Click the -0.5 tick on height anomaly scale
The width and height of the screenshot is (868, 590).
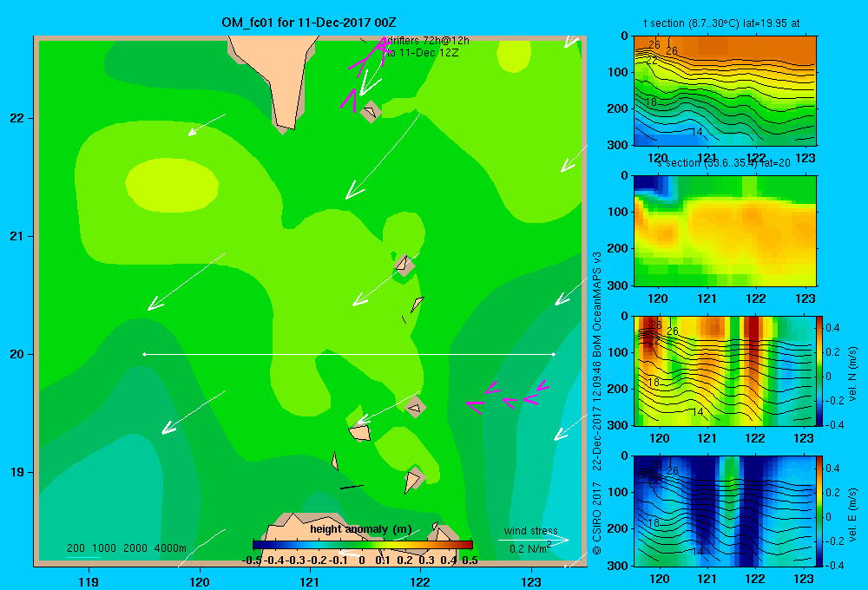[x=252, y=560]
